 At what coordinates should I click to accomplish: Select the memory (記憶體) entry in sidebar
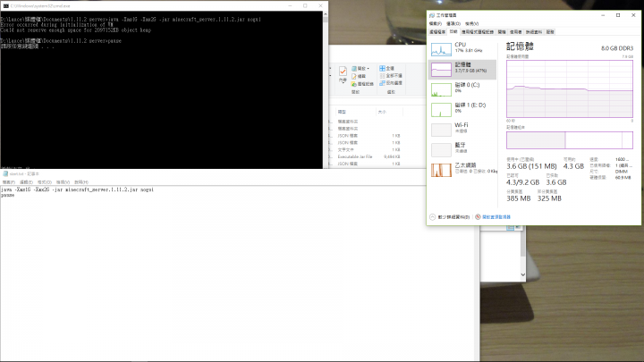click(462, 70)
